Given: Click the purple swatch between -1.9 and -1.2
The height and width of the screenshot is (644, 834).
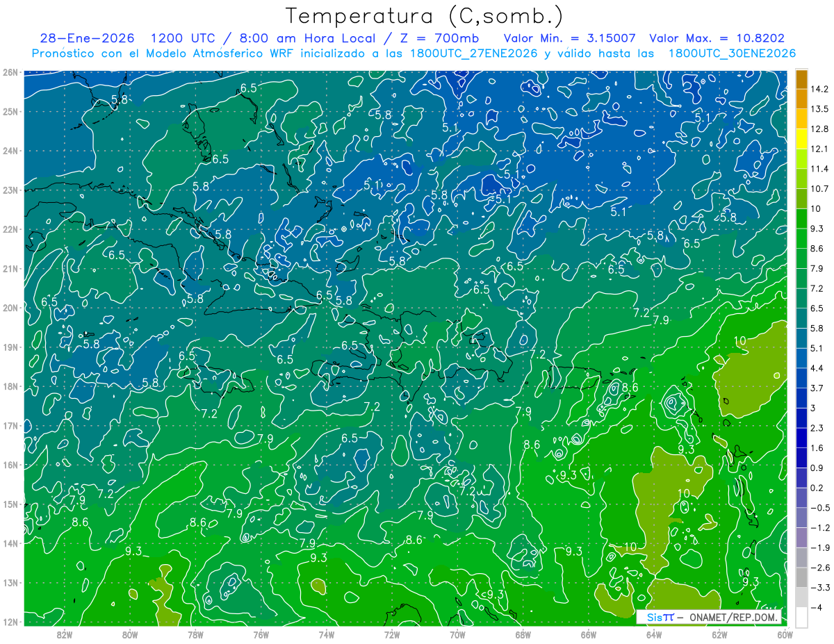Looking at the screenshot, I should click(801, 537).
